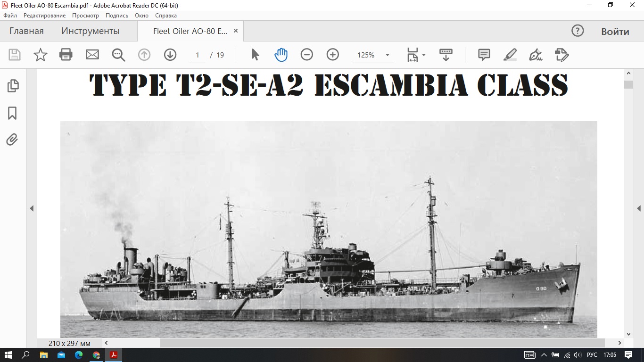This screenshot has height=362, width=644.
Task: Select the Highlight text tool
Action: [x=510, y=55]
